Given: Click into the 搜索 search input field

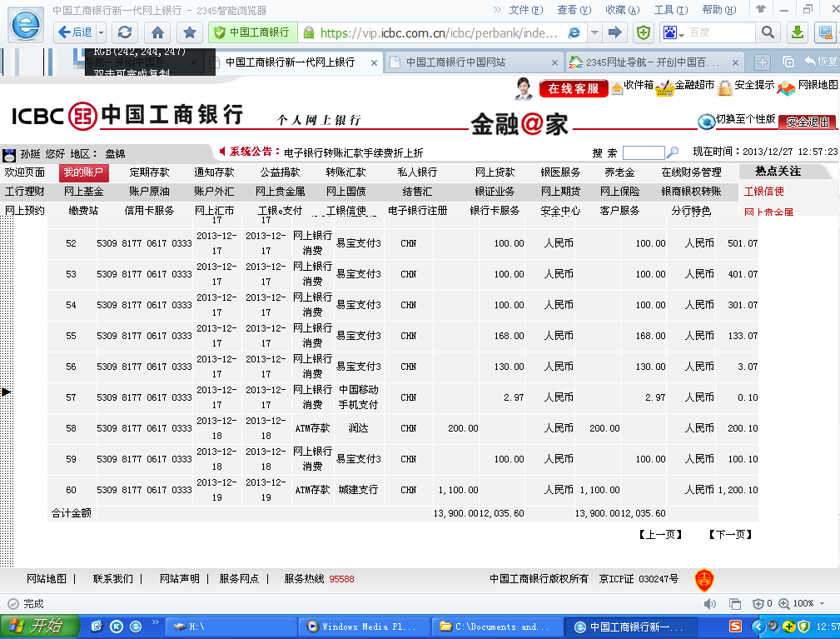Looking at the screenshot, I should coord(643,152).
